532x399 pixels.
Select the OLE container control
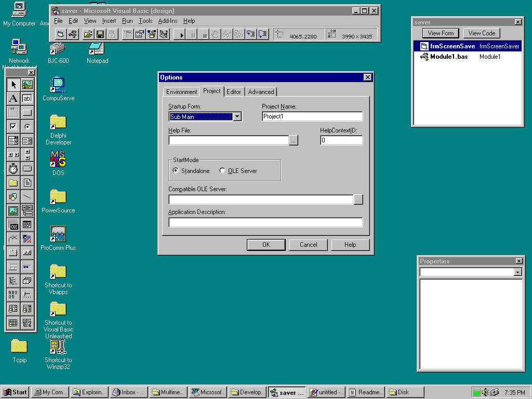tap(13, 224)
